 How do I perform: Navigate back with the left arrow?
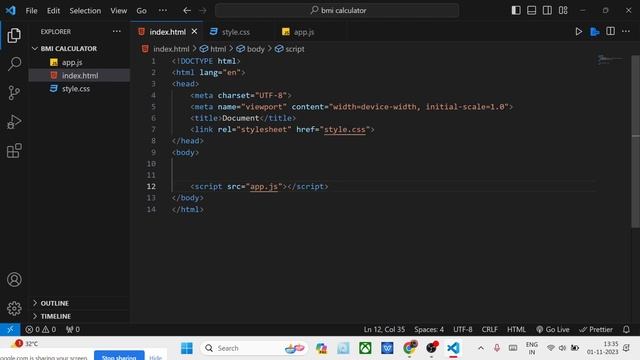[x=187, y=11]
